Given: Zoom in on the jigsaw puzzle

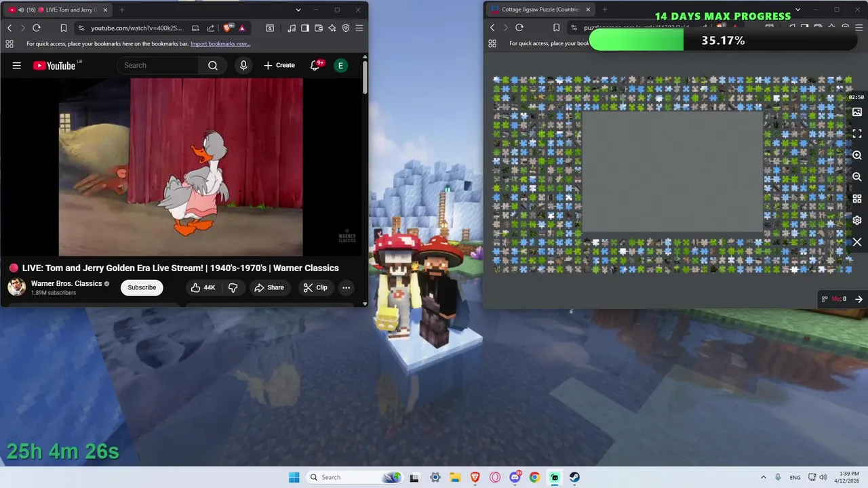Looking at the screenshot, I should click(857, 155).
